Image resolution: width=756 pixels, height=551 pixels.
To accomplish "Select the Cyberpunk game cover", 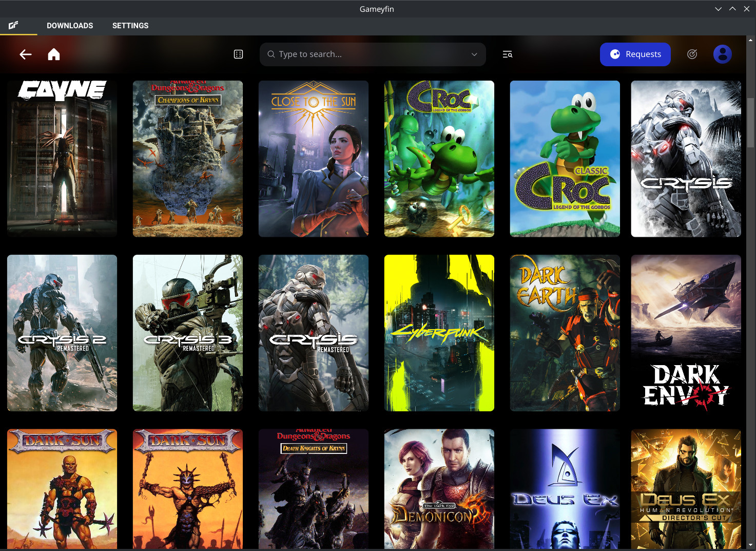I will point(439,333).
